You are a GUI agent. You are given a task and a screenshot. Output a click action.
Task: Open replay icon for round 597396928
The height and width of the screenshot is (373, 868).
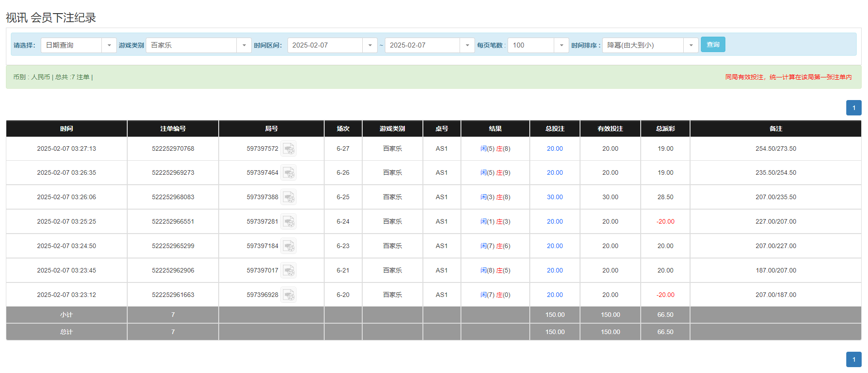(x=288, y=295)
